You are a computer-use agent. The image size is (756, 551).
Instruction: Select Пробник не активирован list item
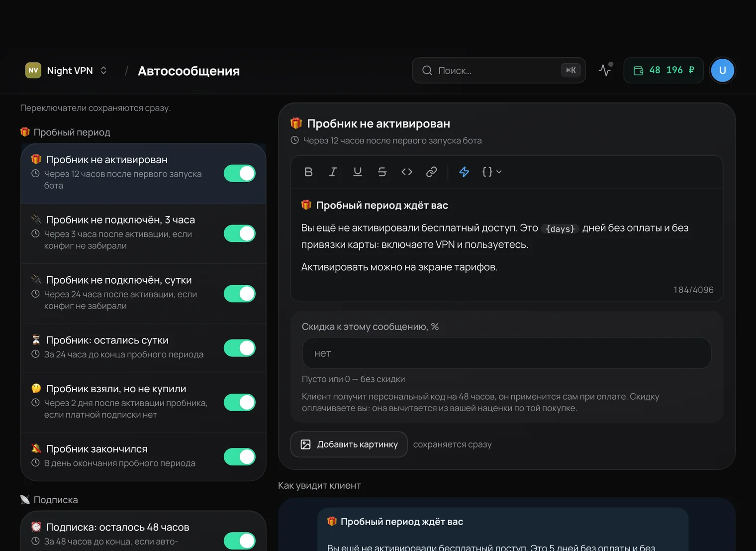point(143,173)
